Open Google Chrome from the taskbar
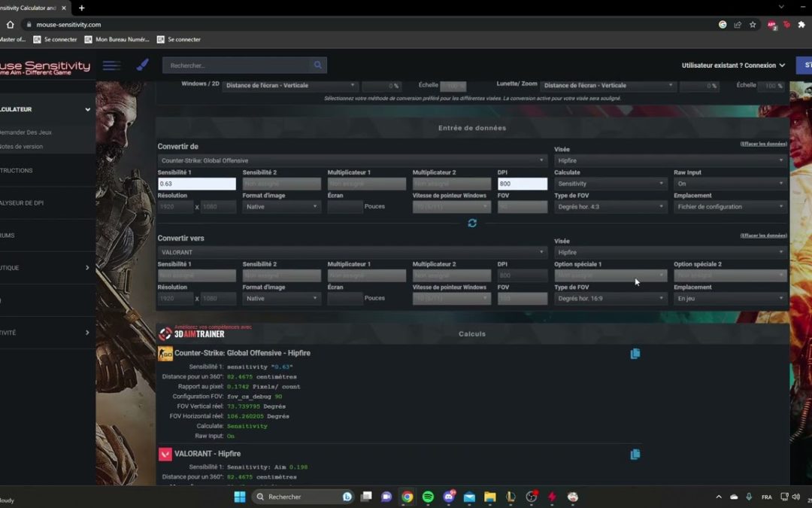This screenshot has width=812, height=508. [407, 497]
